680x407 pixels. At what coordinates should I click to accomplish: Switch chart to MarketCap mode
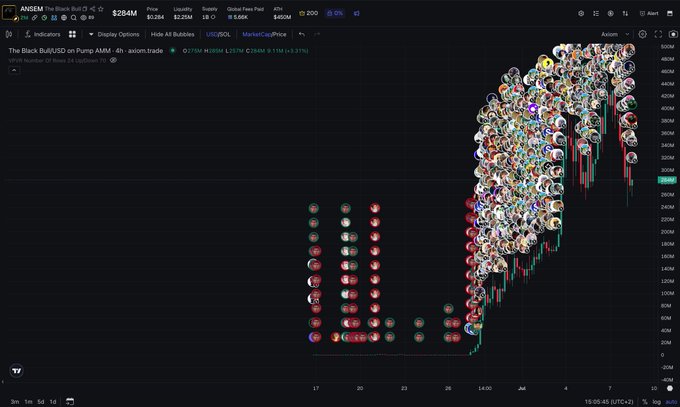[256, 34]
